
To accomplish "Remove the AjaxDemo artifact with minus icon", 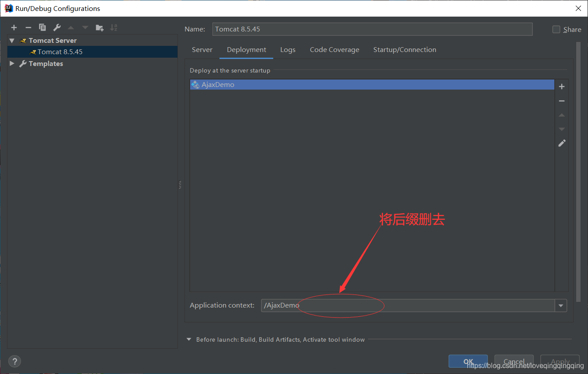I will (x=562, y=101).
